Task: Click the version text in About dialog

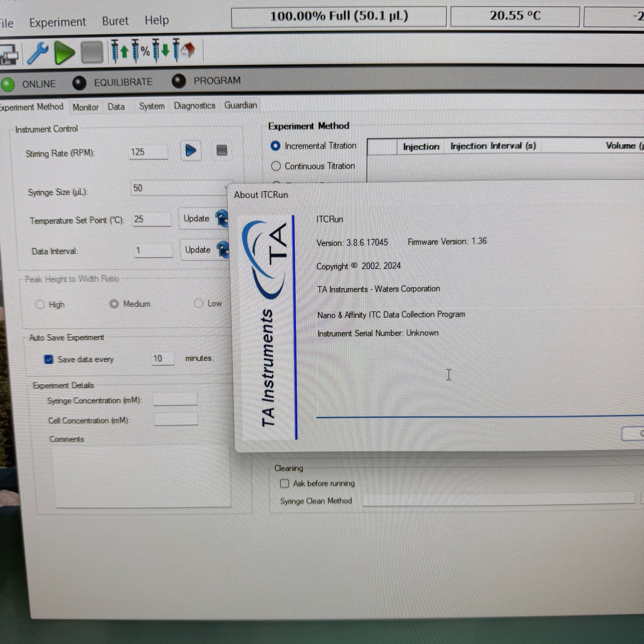Action: (352, 243)
